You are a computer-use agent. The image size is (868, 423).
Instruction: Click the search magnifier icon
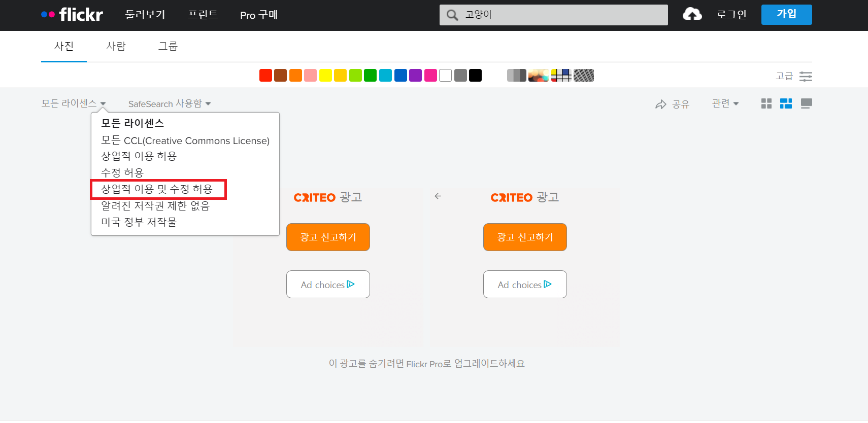coord(452,15)
